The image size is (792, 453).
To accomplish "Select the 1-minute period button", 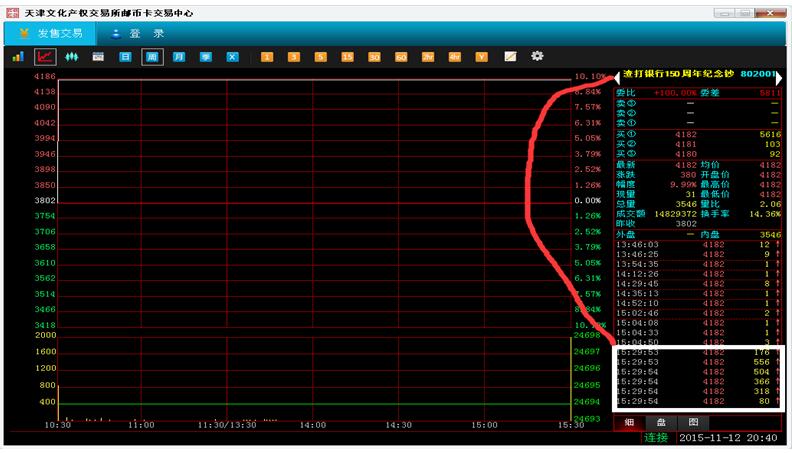I will [267, 57].
